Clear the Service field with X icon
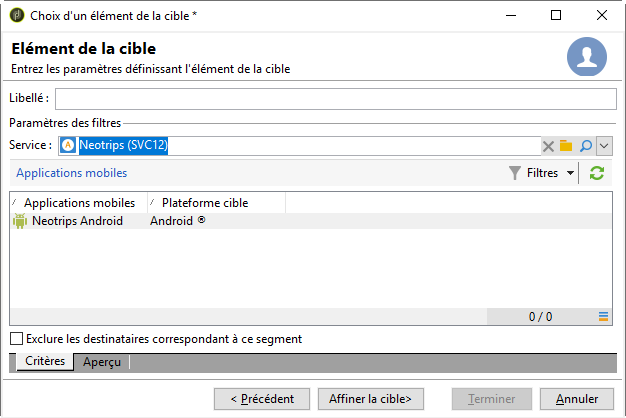Image resolution: width=626 pixels, height=418 pixels. pos(548,146)
